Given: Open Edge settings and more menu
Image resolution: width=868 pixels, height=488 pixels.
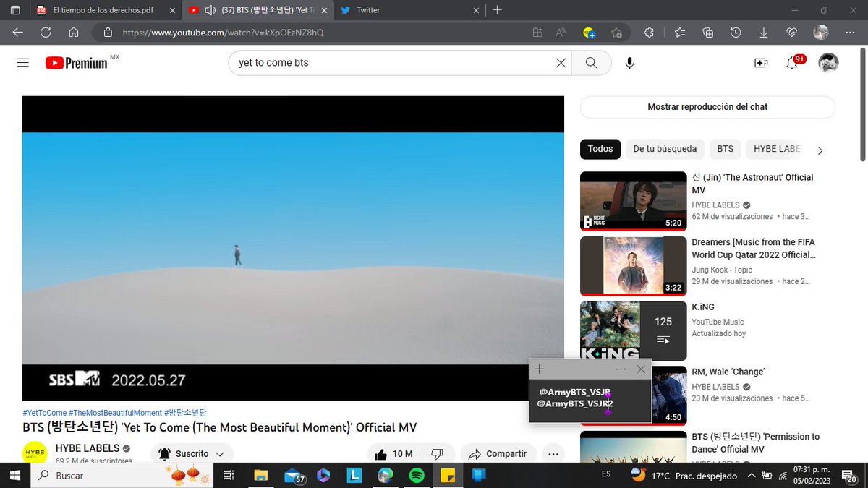Looking at the screenshot, I should pos(850,33).
